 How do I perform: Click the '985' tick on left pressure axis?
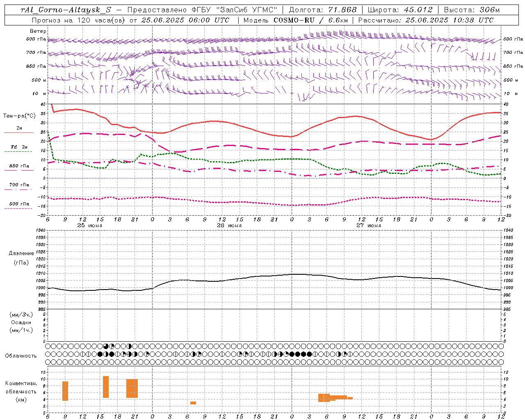coord(41,309)
